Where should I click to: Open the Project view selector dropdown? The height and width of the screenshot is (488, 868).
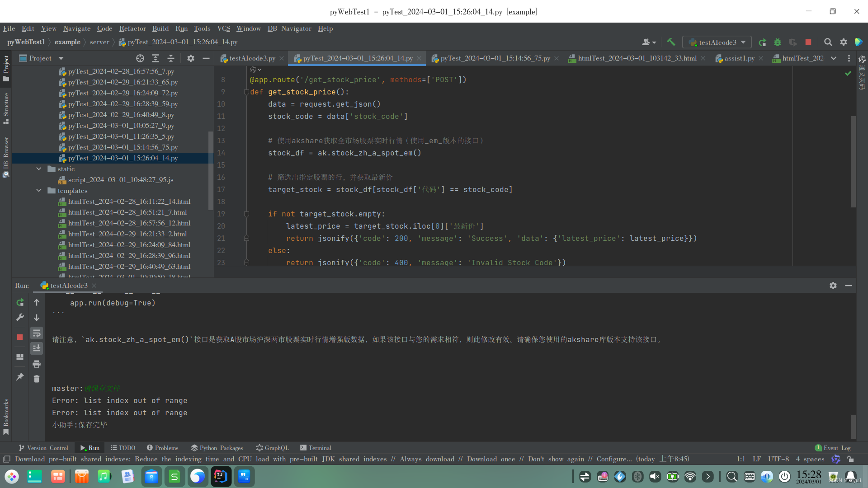coord(42,58)
